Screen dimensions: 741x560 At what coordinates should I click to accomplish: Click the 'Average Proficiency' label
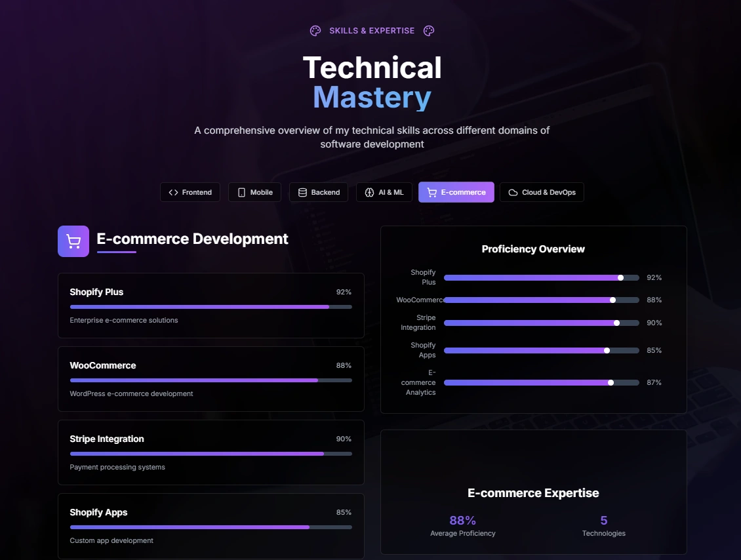click(463, 533)
